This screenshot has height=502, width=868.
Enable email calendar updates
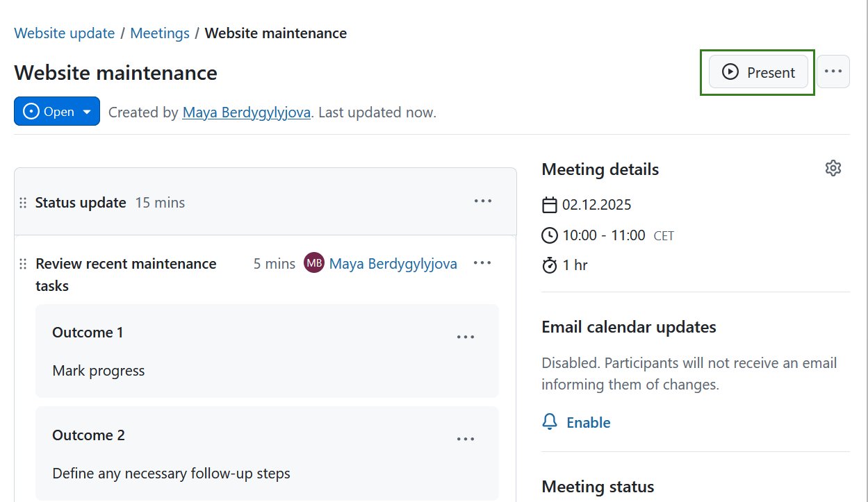click(x=589, y=421)
